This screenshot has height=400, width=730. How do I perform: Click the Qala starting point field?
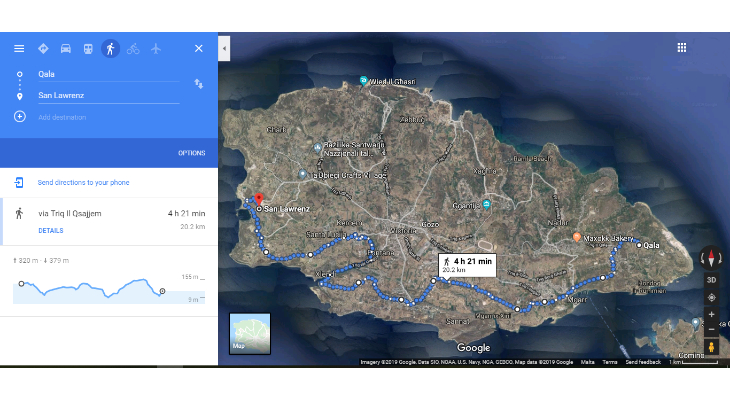[x=108, y=74]
